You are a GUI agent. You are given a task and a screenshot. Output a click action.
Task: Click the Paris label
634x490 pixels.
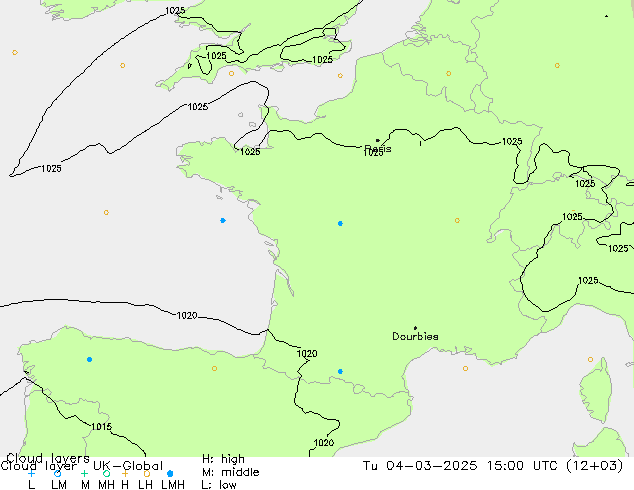tap(378, 148)
